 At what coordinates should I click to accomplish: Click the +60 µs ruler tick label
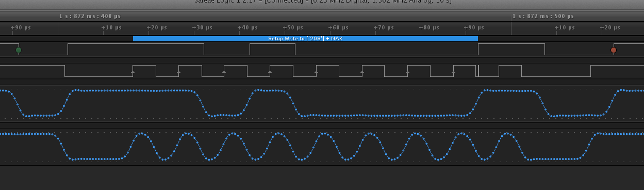pyautogui.click(x=339, y=27)
